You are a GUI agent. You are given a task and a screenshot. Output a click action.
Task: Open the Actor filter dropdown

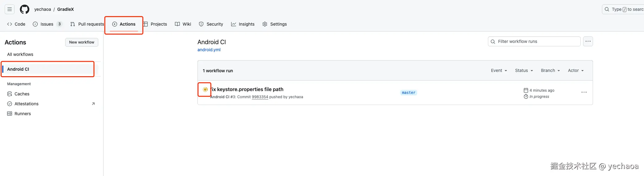576,70
